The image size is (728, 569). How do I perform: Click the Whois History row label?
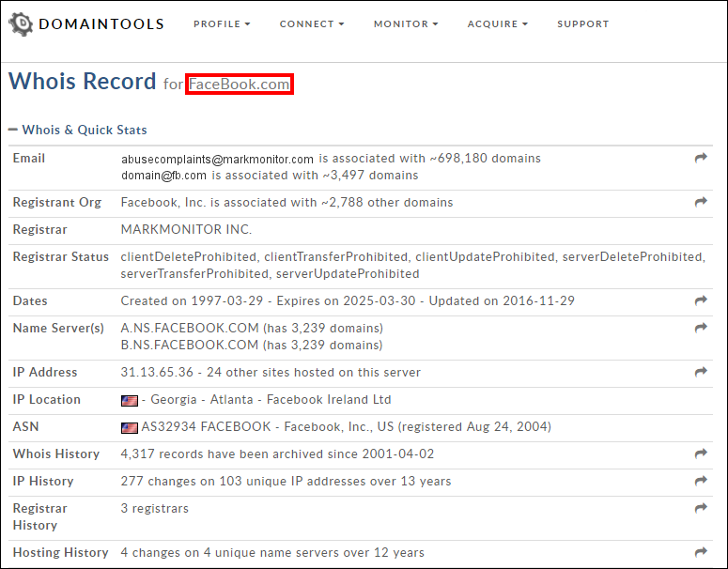click(56, 454)
